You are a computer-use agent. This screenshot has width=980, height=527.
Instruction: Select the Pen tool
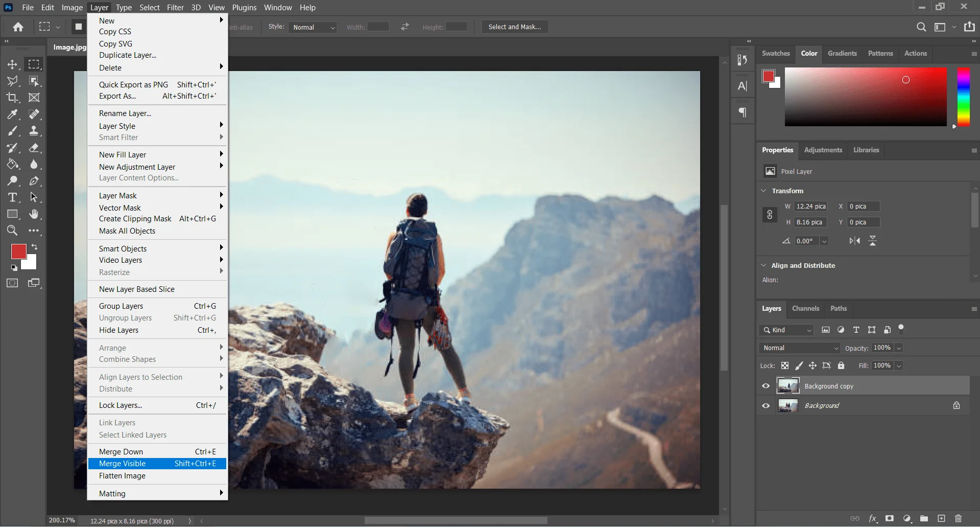tap(34, 180)
